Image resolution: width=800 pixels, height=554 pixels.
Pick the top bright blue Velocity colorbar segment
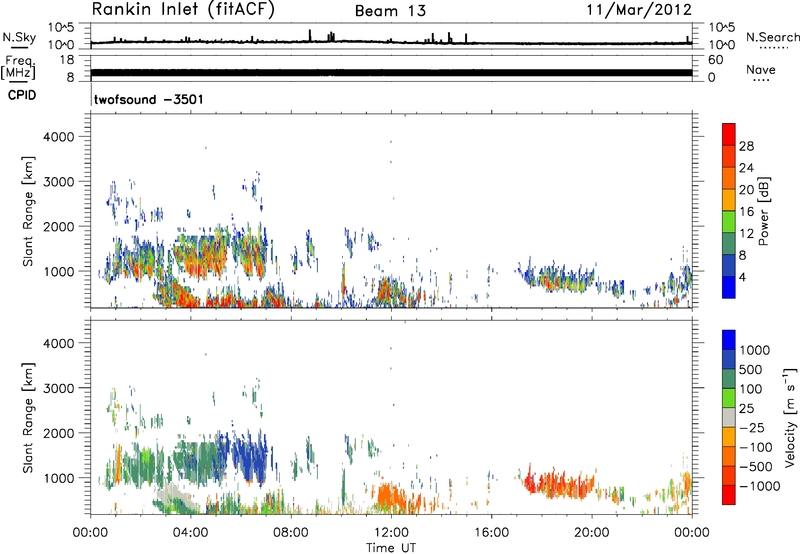tap(729, 340)
